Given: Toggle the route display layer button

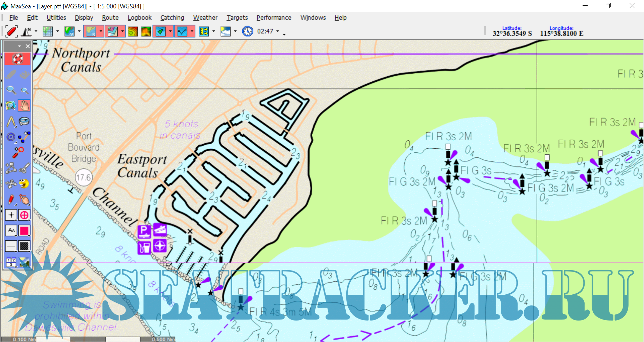Looking at the screenshot, I should 182,32.
